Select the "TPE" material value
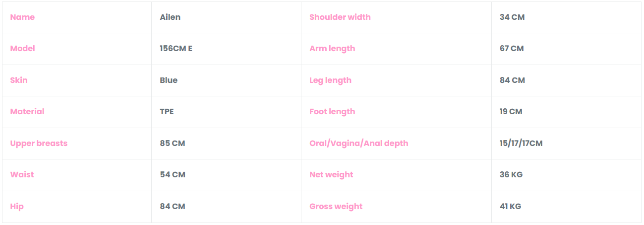Image resolution: width=644 pixels, height=225 pixels. (x=167, y=112)
